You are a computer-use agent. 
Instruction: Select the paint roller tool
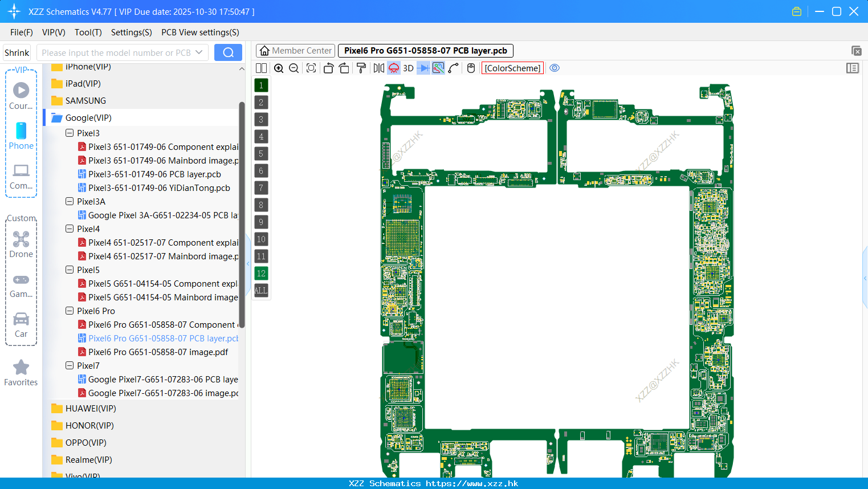pos(361,68)
